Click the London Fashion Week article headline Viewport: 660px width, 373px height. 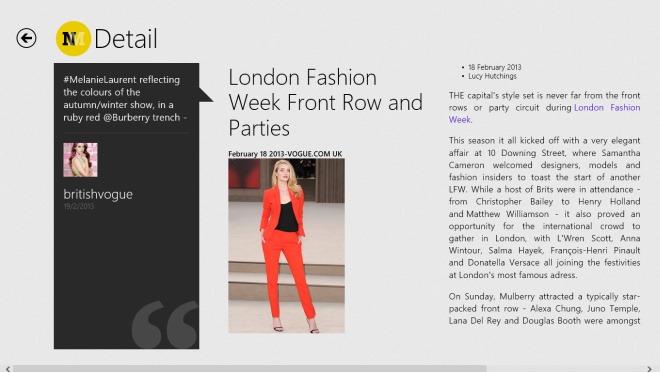coord(325,103)
